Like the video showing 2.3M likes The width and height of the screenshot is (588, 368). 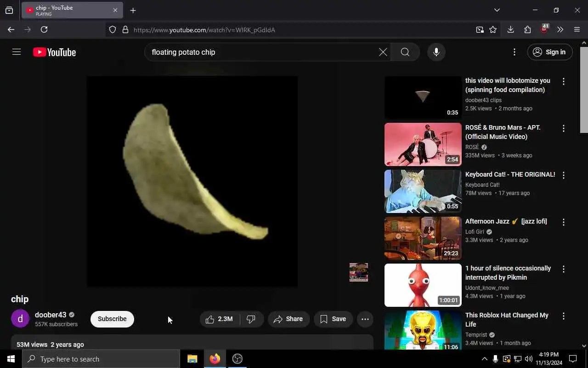(220, 319)
